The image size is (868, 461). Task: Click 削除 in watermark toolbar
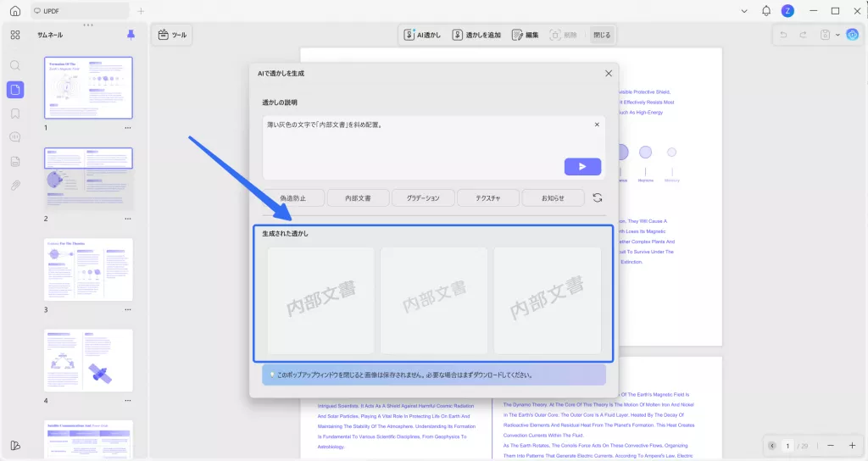coord(564,35)
